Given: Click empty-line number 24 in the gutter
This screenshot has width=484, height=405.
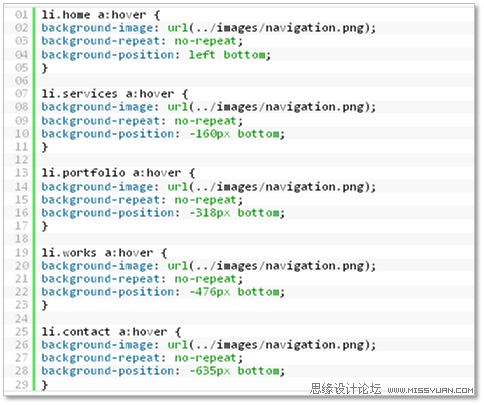Looking at the screenshot, I should (22, 319).
